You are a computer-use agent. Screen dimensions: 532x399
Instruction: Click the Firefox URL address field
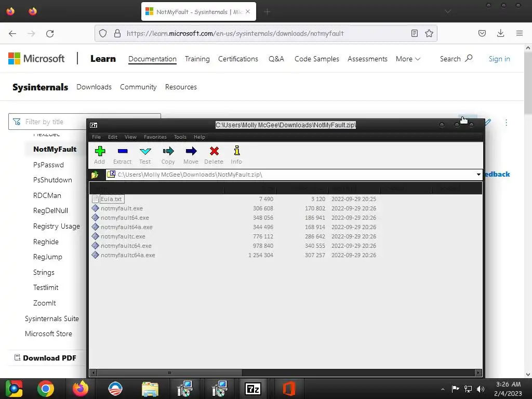pos(266,33)
